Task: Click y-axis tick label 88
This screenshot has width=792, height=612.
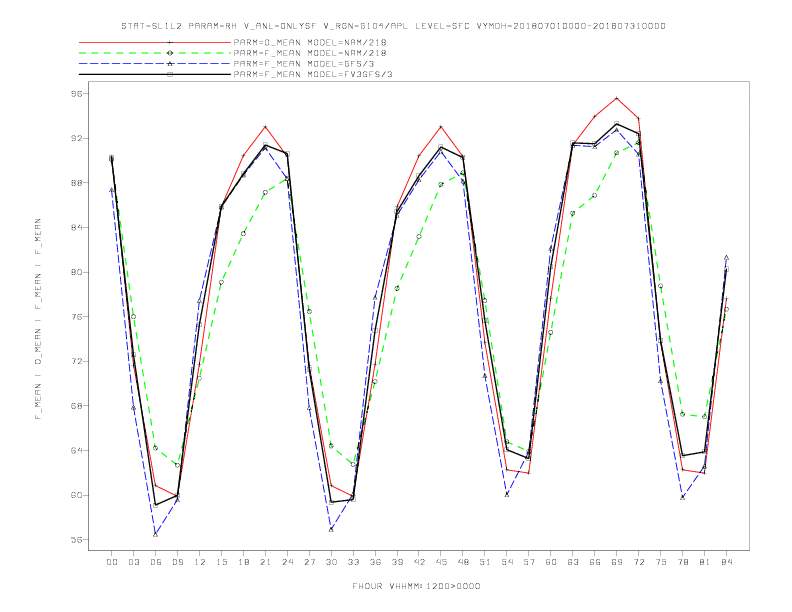Action: click(77, 183)
